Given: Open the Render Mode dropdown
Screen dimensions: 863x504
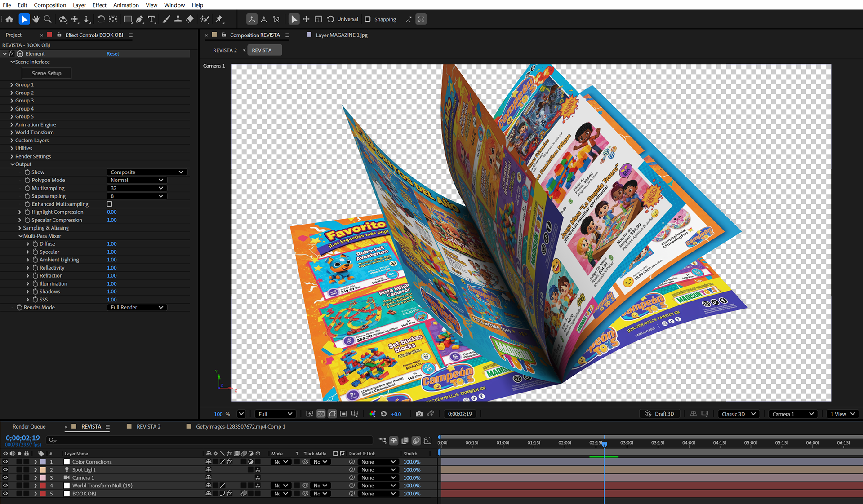Looking at the screenshot, I should coord(137,307).
